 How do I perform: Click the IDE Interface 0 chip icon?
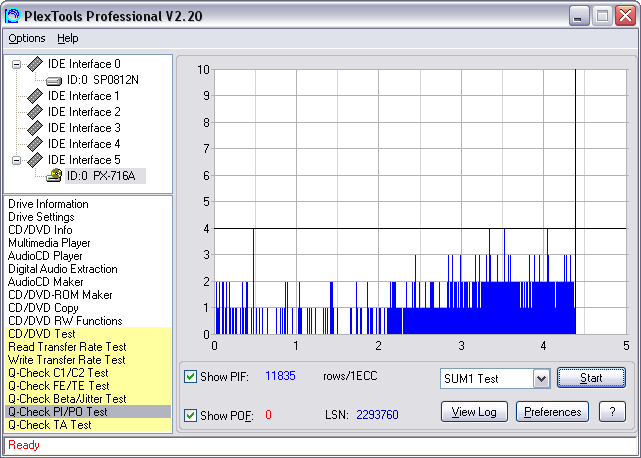point(35,64)
